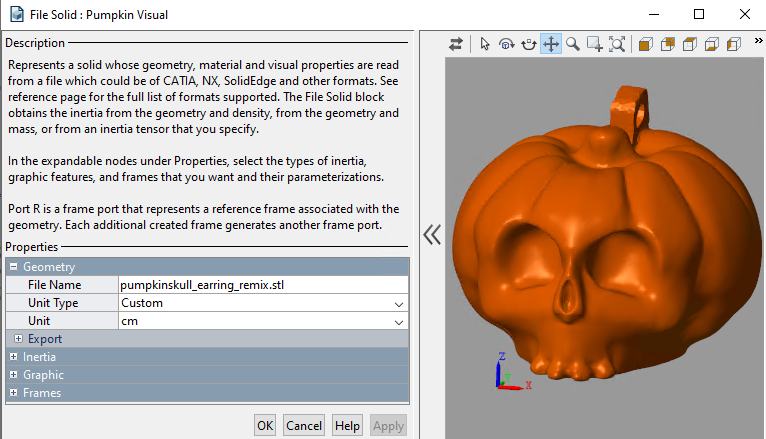766x439 pixels.
Task: Click the File Name input field
Action: (262, 285)
